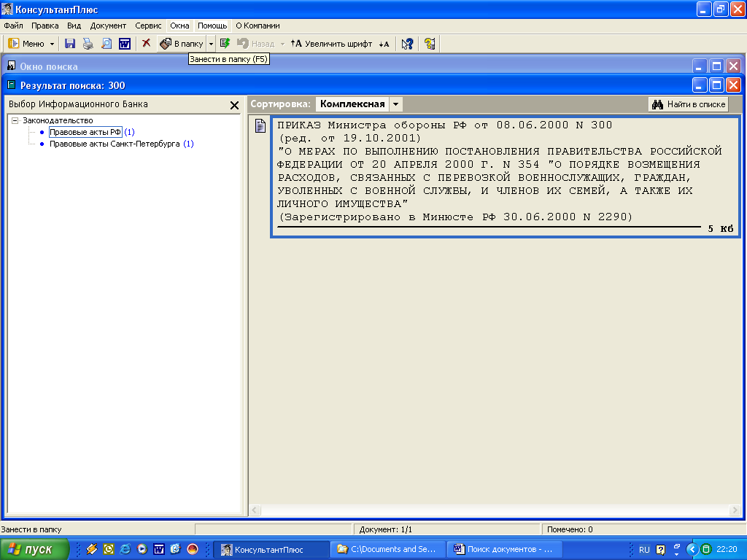Image resolution: width=747 pixels, height=560 pixels.
Task: Click the RU language indicator
Action: [x=644, y=550]
